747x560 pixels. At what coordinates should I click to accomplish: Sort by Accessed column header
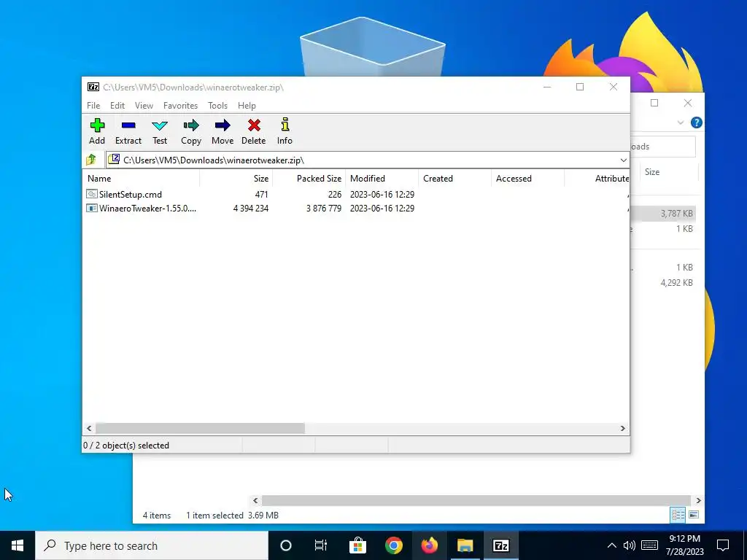point(527,179)
